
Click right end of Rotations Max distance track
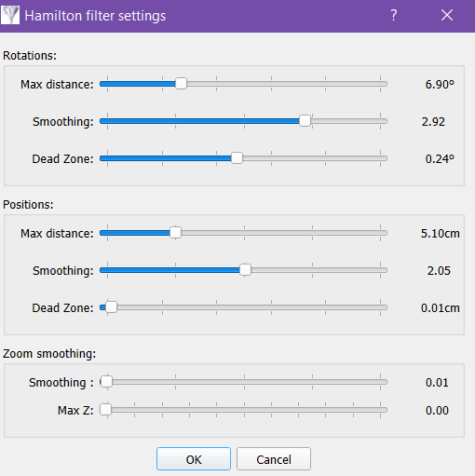385,84
